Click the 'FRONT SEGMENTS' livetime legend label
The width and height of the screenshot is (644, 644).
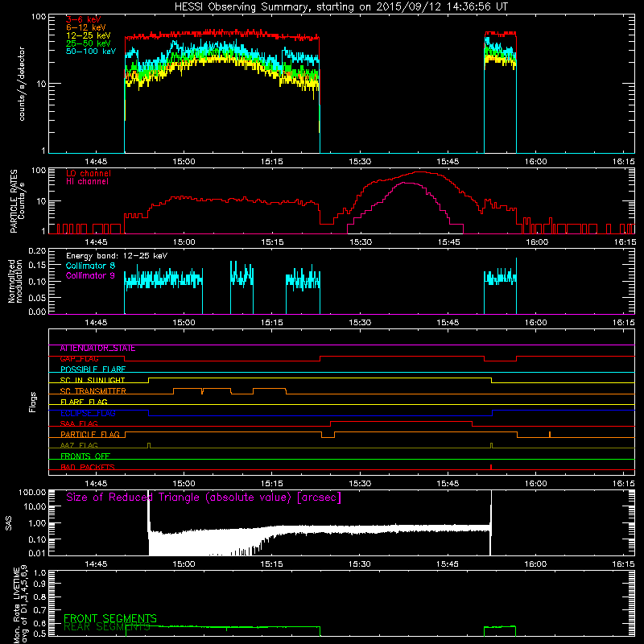click(110, 618)
